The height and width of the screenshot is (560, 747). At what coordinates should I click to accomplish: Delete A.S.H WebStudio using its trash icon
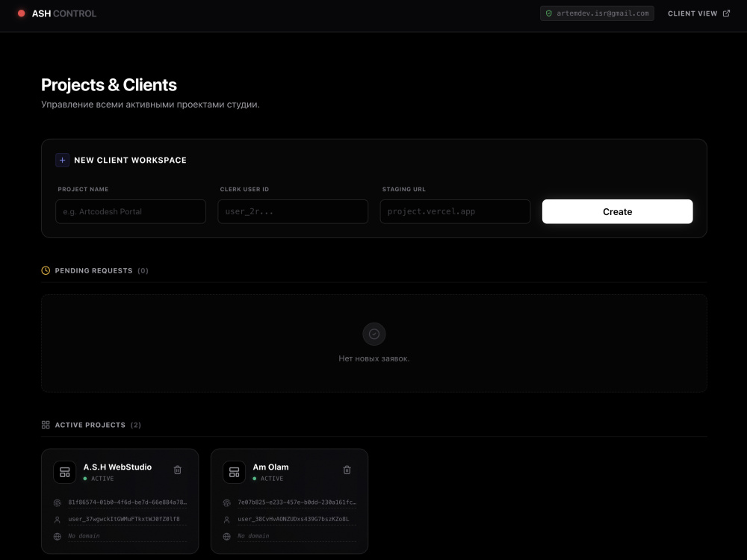tap(177, 470)
